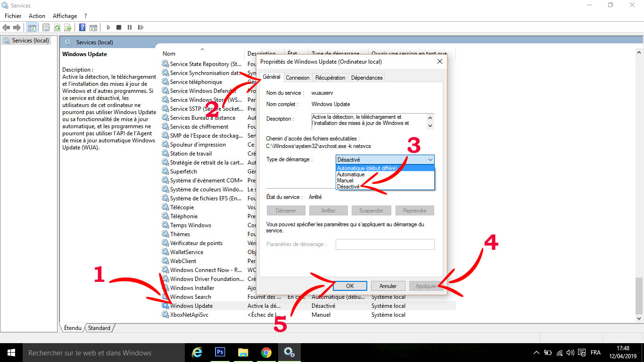Open the Properties toolbar icon
The image size is (644, 362).
[46, 27]
